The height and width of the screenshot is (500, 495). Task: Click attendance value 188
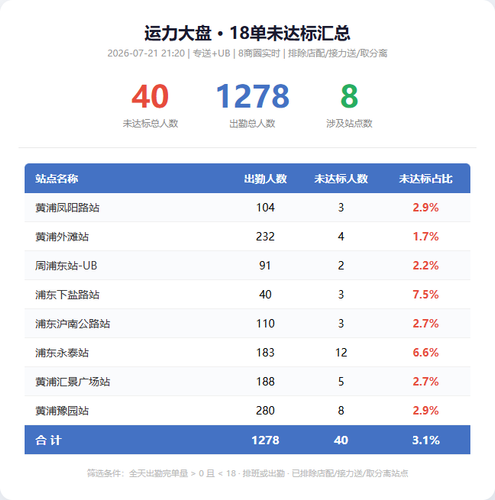pos(265,382)
